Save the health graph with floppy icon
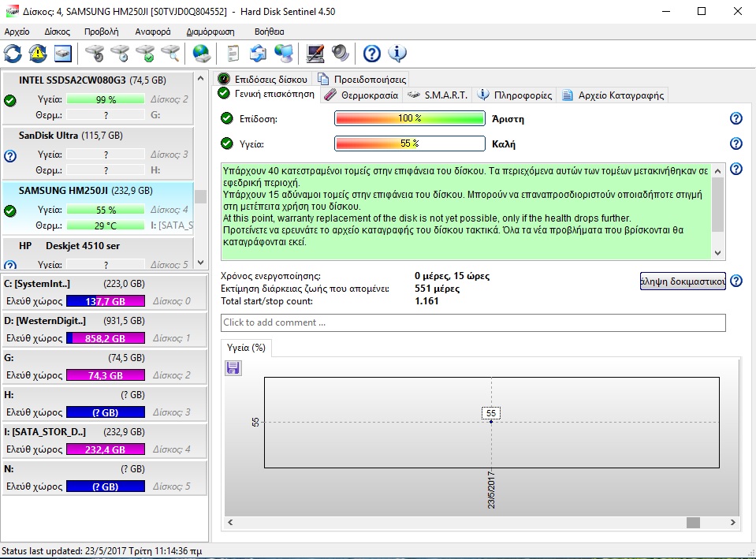The height and width of the screenshot is (559, 756). [233, 368]
